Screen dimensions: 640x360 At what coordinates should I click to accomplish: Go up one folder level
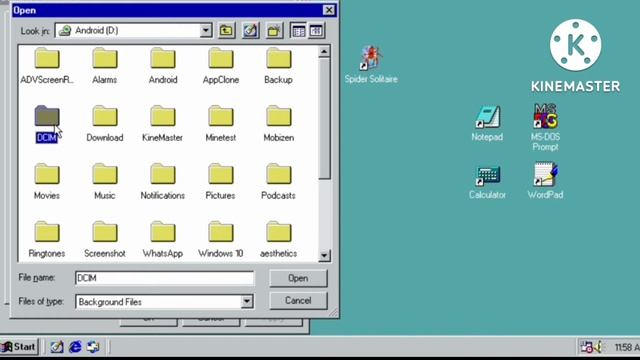(x=227, y=31)
